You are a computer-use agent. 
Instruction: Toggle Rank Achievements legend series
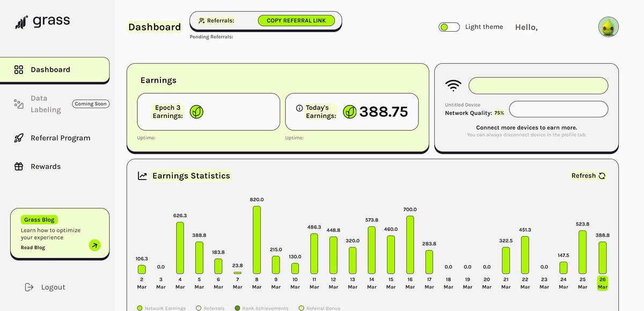pos(261,308)
